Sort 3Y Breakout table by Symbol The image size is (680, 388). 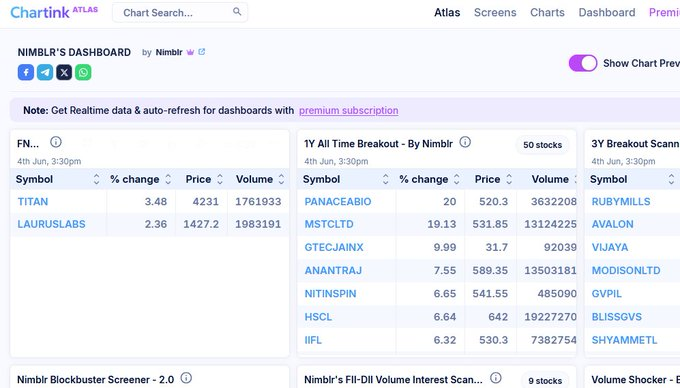click(x=671, y=179)
